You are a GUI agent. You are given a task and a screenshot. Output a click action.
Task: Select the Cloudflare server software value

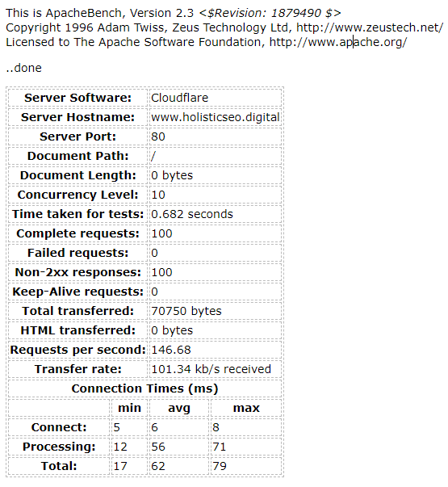(179, 98)
